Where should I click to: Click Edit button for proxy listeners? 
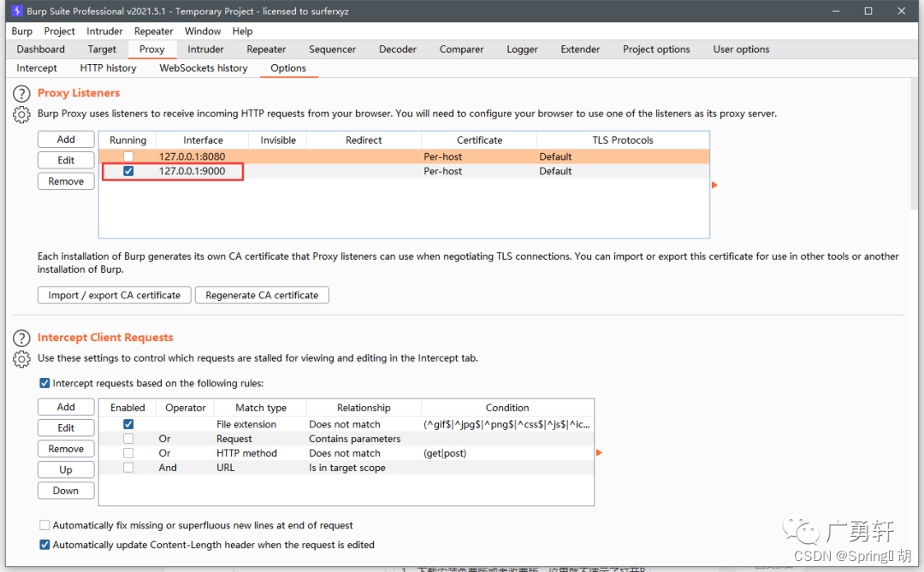click(x=66, y=160)
